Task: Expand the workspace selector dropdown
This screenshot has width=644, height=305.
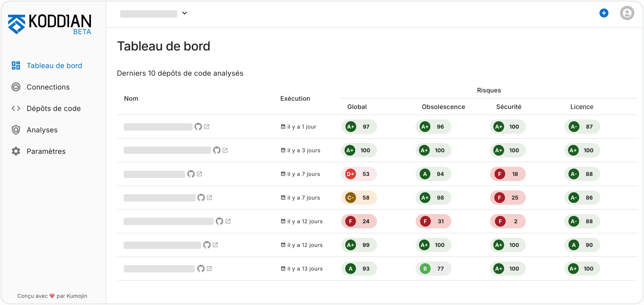Action: (x=184, y=13)
